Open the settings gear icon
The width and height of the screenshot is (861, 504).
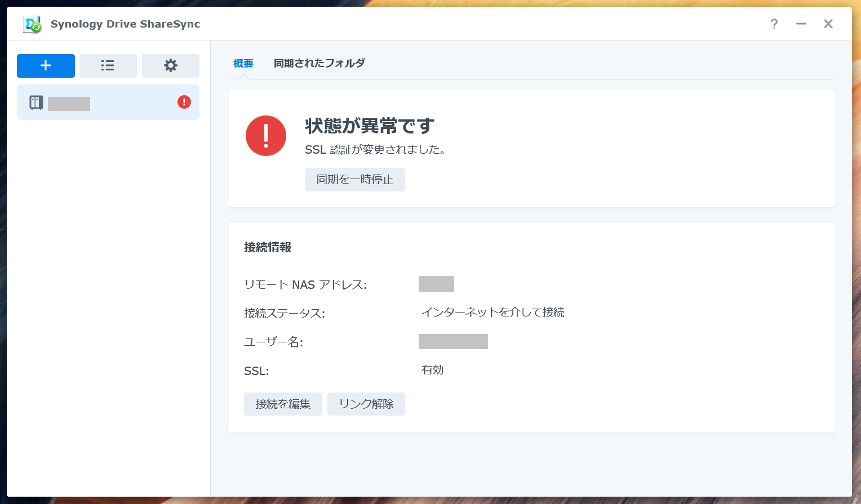point(170,66)
